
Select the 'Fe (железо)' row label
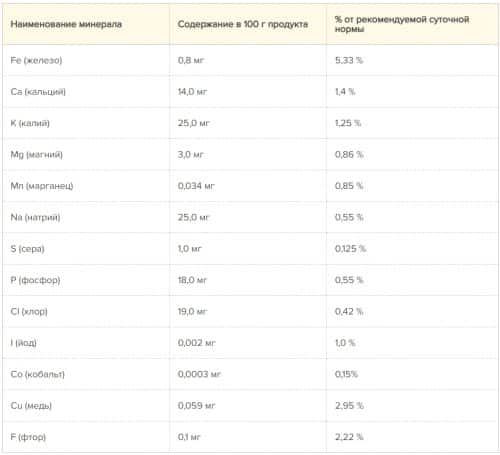(36, 60)
